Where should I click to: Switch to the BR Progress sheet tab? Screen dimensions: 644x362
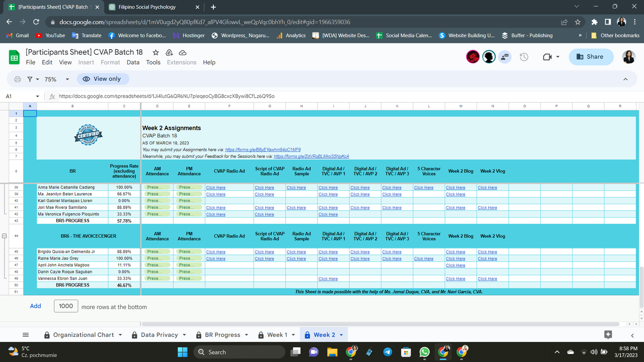(x=222, y=335)
